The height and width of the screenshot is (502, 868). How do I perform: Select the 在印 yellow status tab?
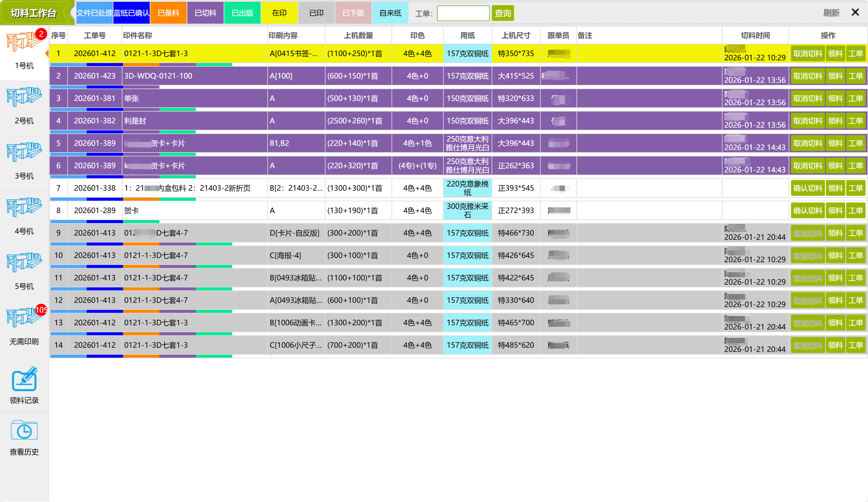279,13
